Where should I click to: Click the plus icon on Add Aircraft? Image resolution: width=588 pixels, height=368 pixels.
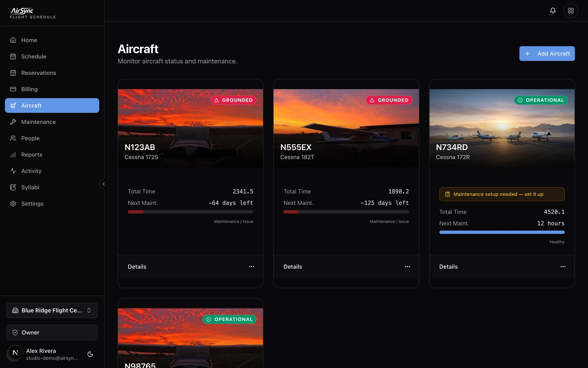click(x=528, y=54)
